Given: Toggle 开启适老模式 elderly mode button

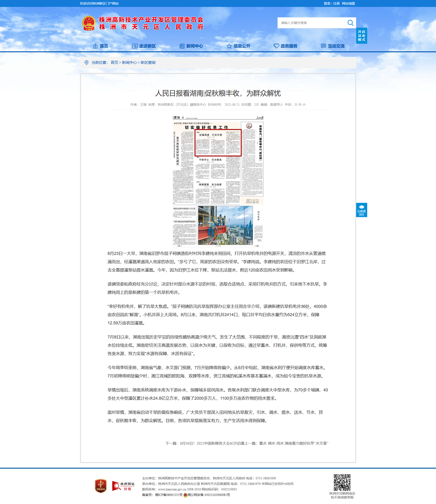Looking at the screenshot, I should point(361,36).
